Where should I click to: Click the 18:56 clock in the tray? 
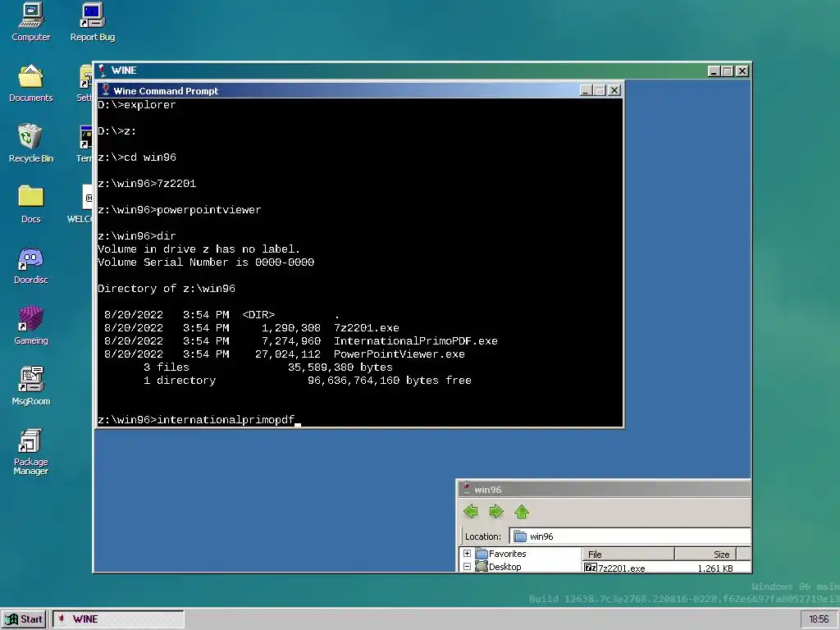click(x=819, y=619)
